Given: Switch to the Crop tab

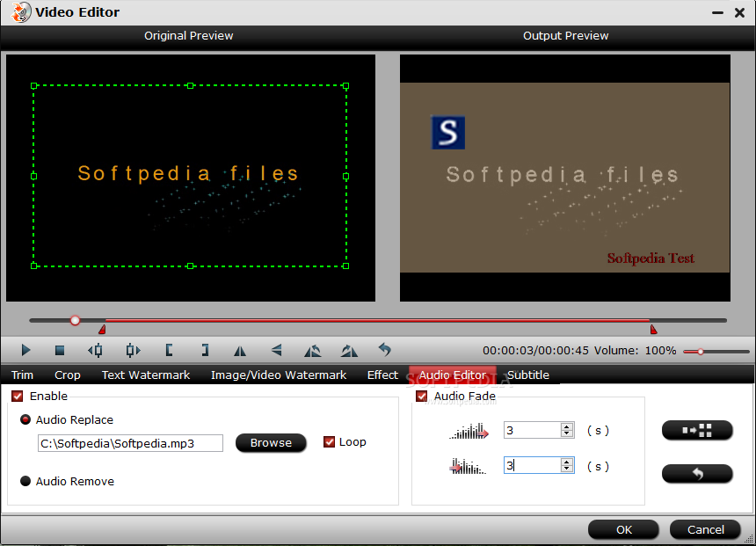Looking at the screenshot, I should 68,375.
